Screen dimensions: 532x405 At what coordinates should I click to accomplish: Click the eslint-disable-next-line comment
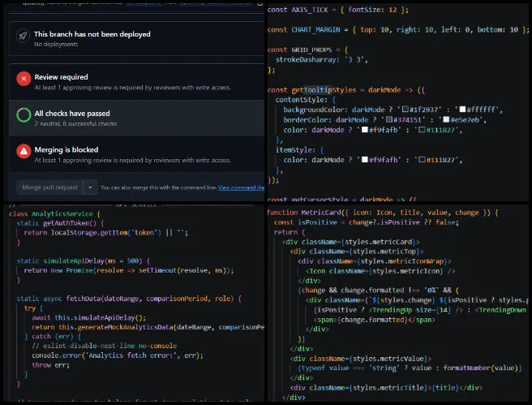105,346
